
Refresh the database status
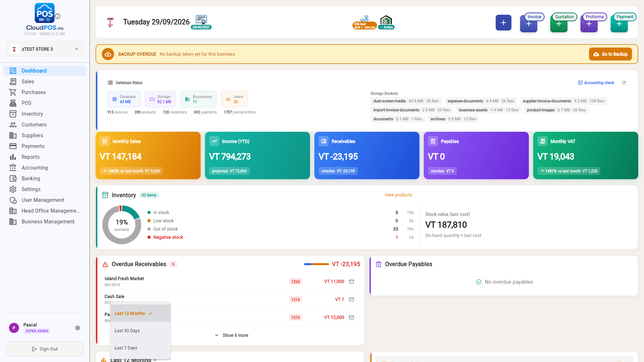(624, 83)
